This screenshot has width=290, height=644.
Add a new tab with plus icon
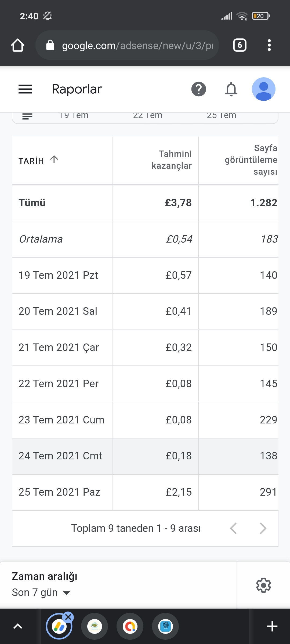272,626
